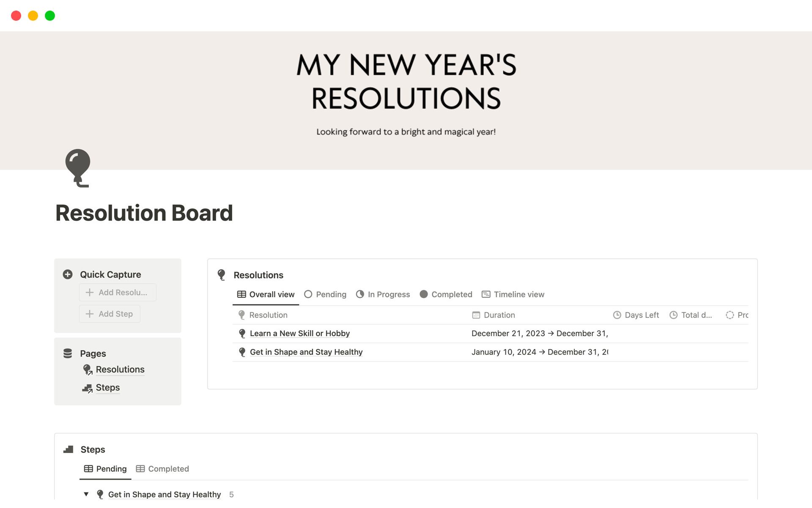Click the Quick Capture plus icon
The image size is (812, 508).
tap(67, 274)
